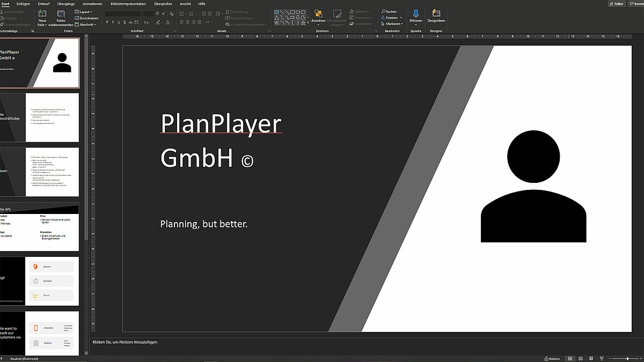The width and height of the screenshot is (644, 362).
Task: Expand the shapes gallery
Action: (308, 23)
